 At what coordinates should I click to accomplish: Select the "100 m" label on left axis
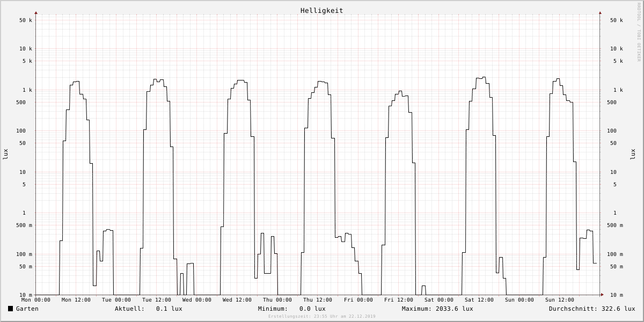click(x=24, y=254)
